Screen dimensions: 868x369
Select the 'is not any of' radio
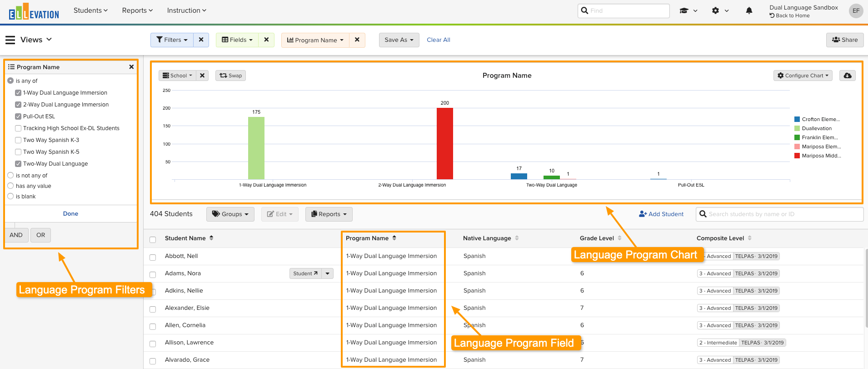tap(10, 175)
